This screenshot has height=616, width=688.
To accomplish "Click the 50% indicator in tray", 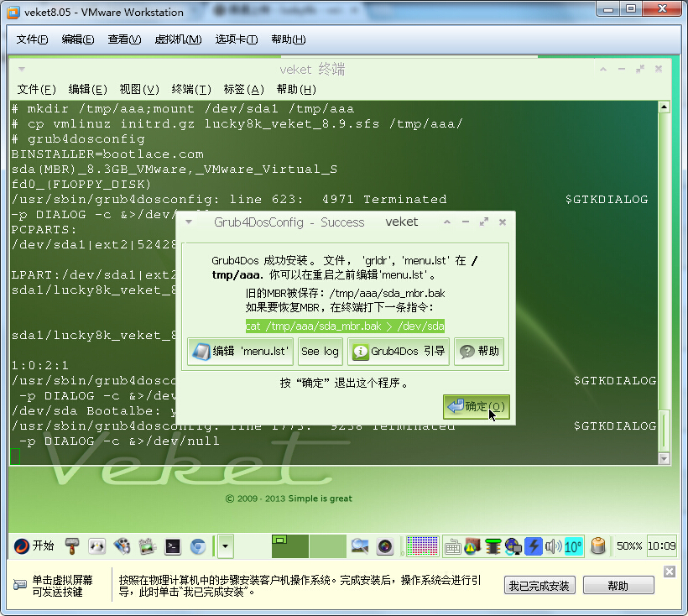I will click(x=629, y=546).
